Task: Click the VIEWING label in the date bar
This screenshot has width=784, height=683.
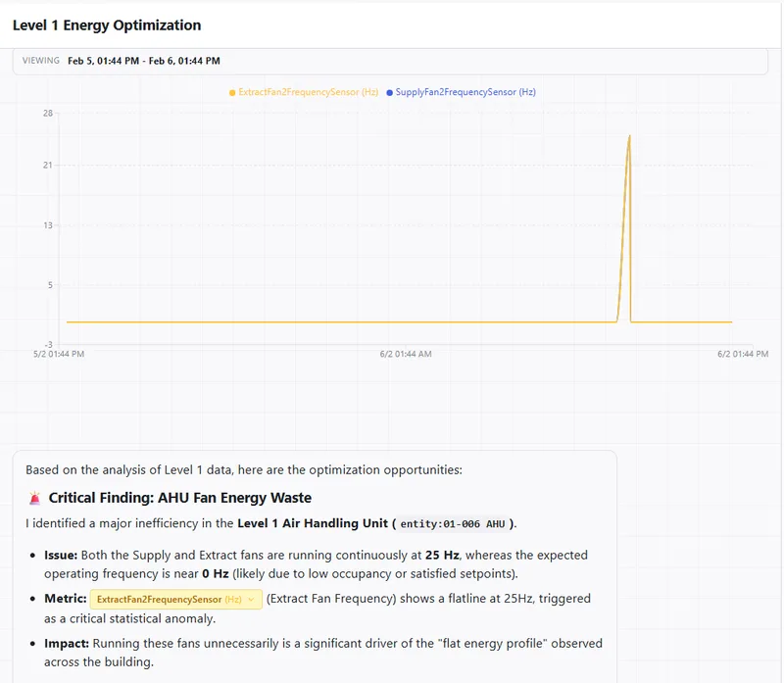Action: pos(41,61)
